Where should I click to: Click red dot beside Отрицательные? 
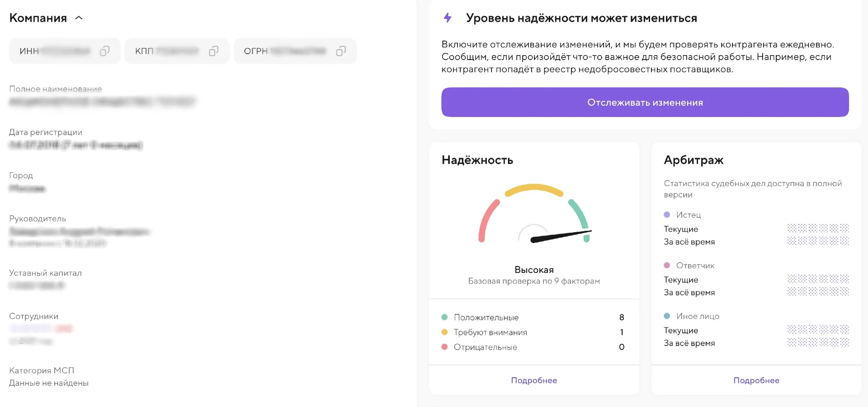[444, 347]
